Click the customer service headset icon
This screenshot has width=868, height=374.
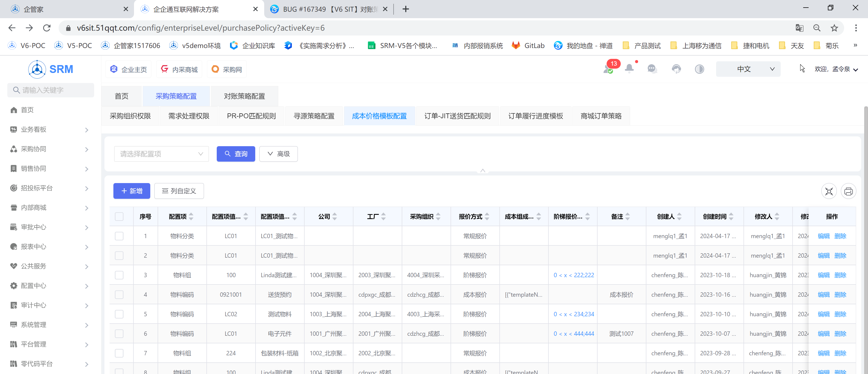click(x=676, y=69)
